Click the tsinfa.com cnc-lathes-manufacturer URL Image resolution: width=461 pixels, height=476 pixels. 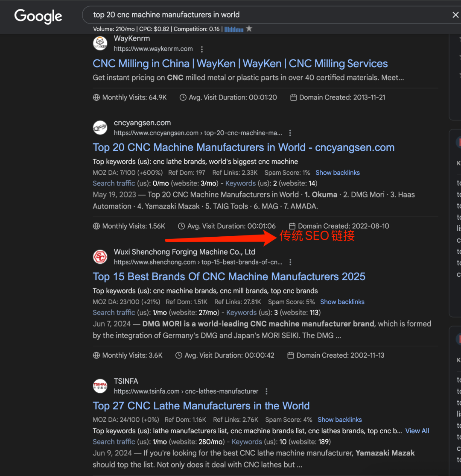click(186, 391)
